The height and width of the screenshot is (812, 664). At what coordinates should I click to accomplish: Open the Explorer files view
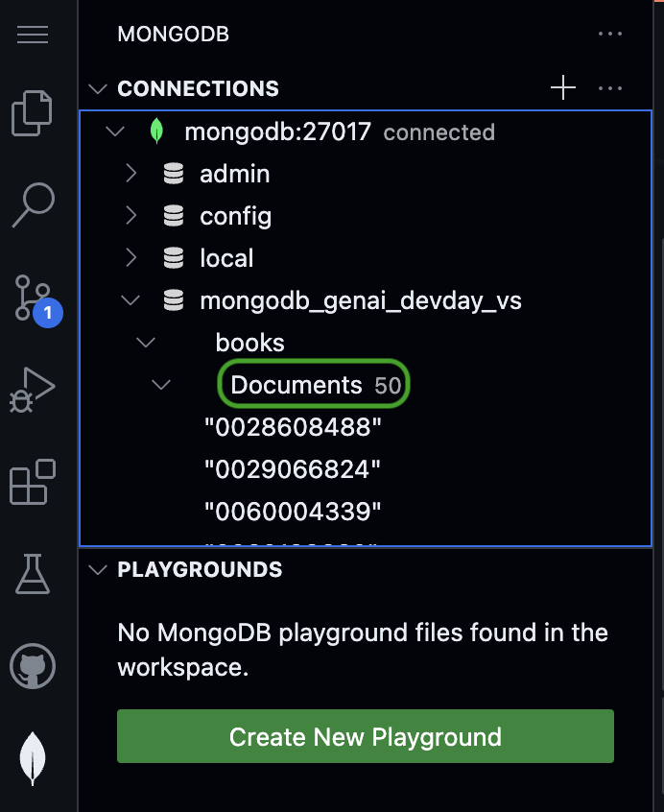tap(32, 113)
